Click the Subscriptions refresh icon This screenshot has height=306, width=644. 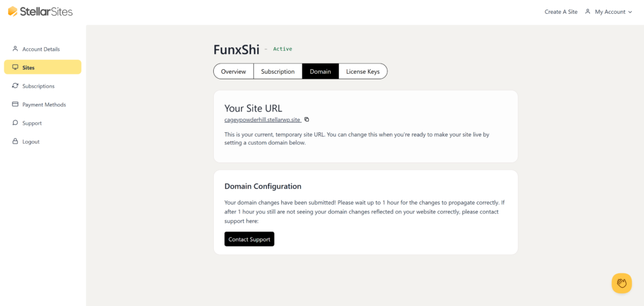[15, 86]
